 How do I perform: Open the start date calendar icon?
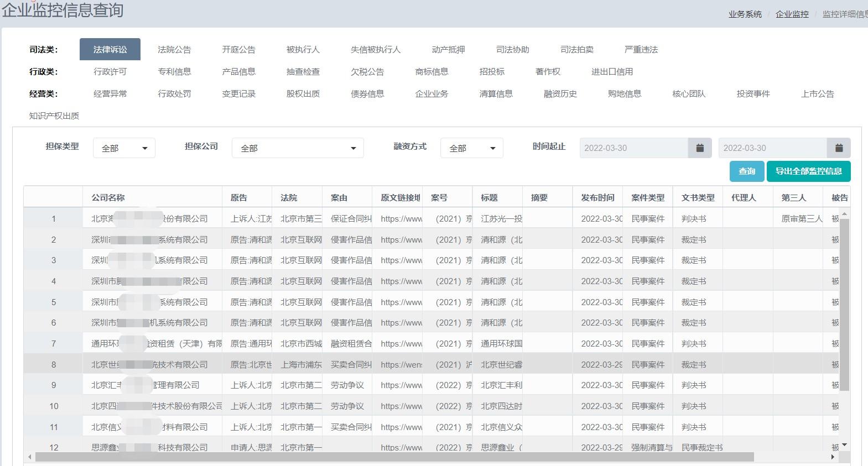[x=700, y=148]
